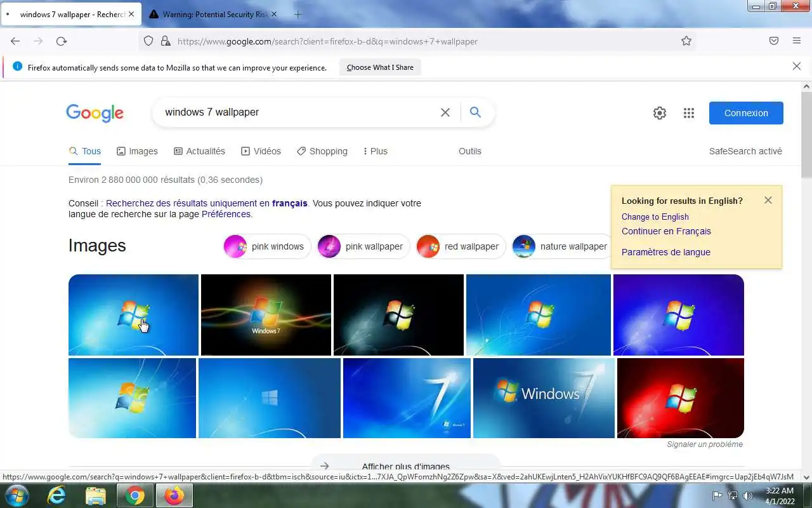Image resolution: width=812 pixels, height=508 pixels.
Task: Open File Explorer from taskbar
Action: click(x=95, y=495)
